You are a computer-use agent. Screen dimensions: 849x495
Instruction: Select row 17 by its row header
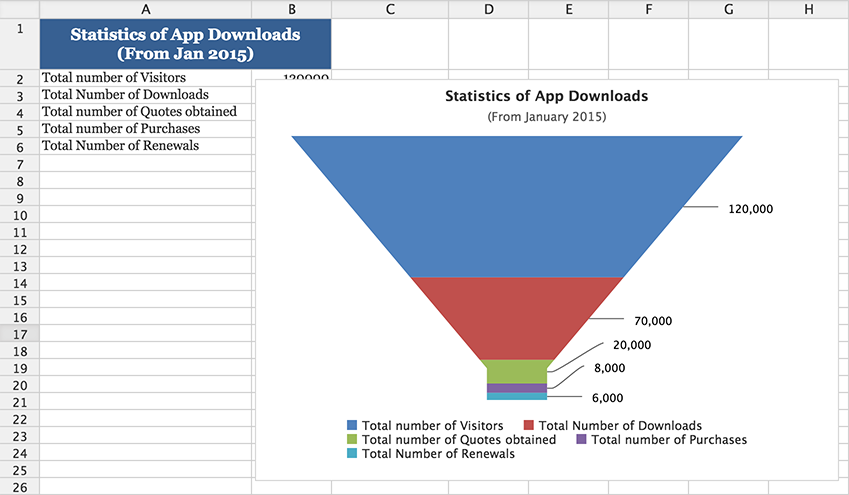tap(20, 334)
